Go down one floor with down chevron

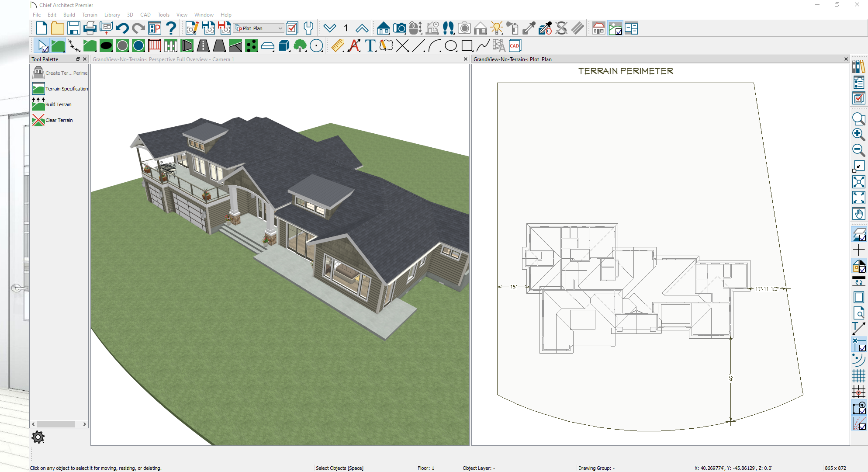[x=330, y=28]
